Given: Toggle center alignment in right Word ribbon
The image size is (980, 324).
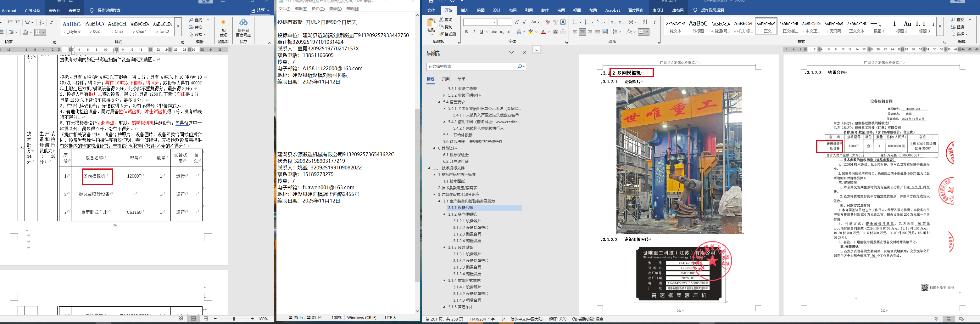Looking at the screenshot, I should 582,32.
